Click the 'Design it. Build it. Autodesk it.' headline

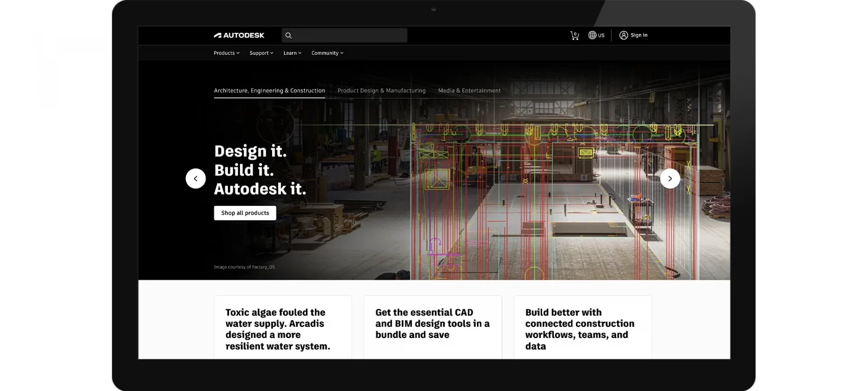coord(260,170)
